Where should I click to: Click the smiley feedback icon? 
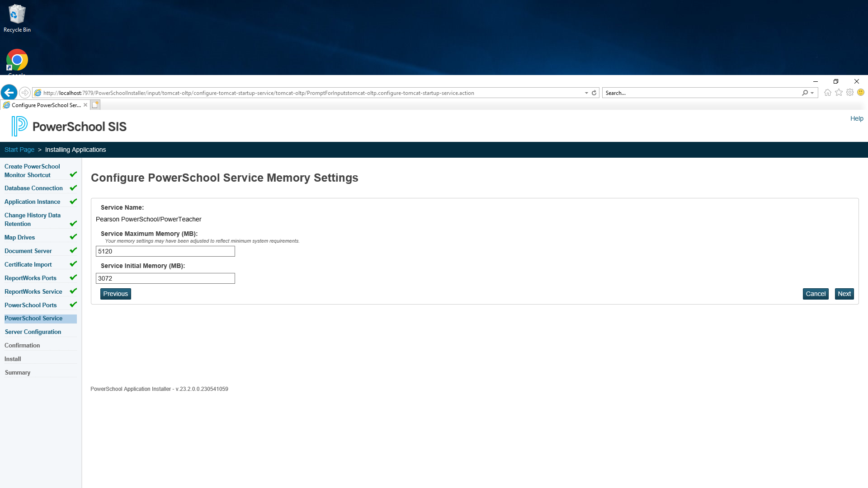click(861, 93)
